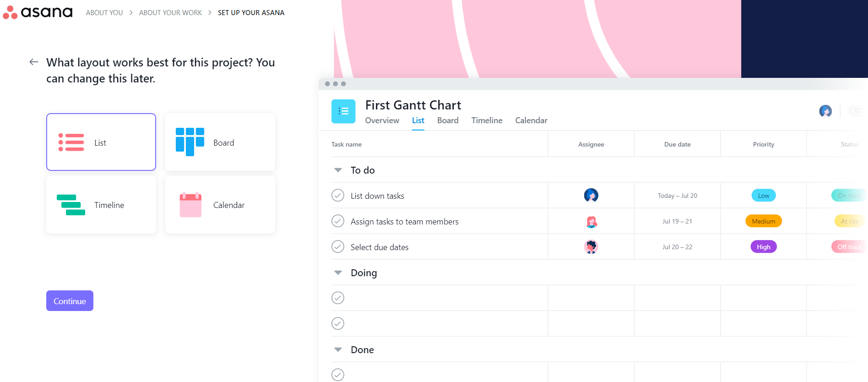Switch to the Board tab
This screenshot has height=382, width=868.
[x=448, y=120]
